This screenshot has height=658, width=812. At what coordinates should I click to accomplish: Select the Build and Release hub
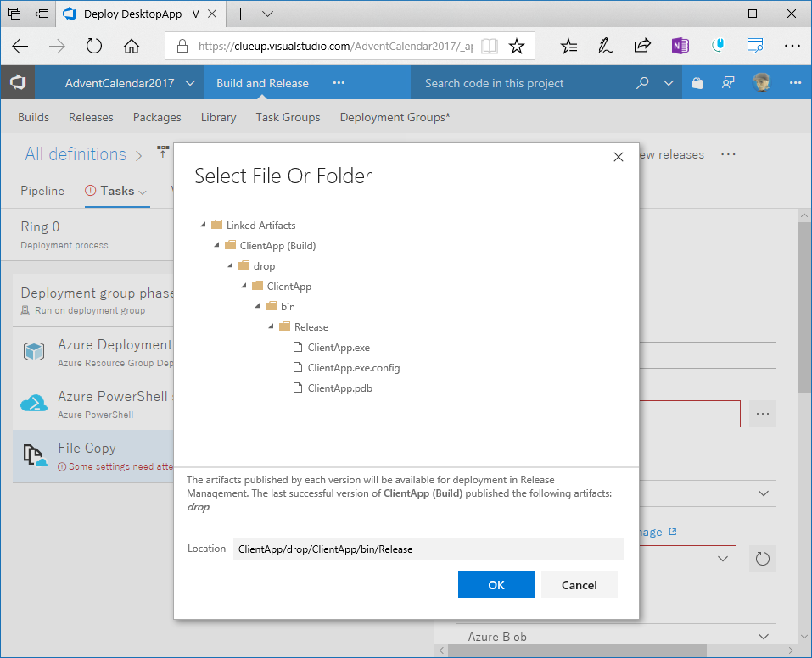point(262,83)
